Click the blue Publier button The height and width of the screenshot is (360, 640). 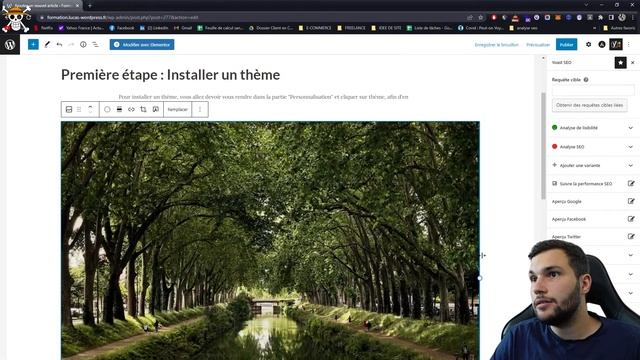(567, 44)
